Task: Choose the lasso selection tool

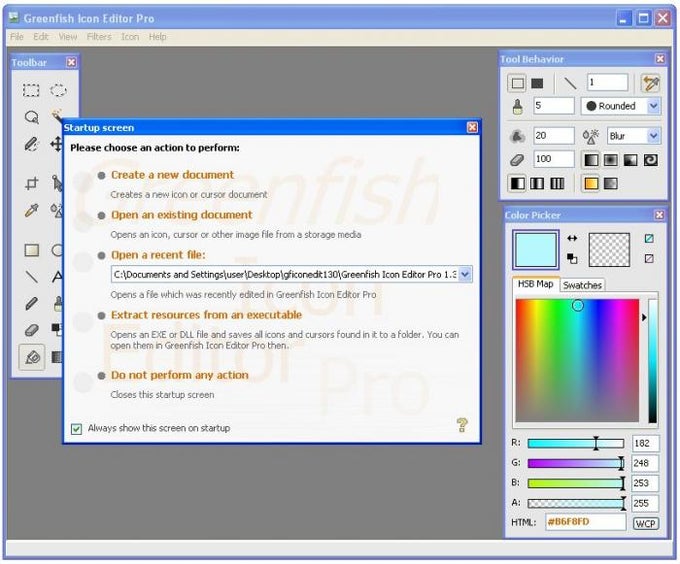Action: pyautogui.click(x=31, y=117)
